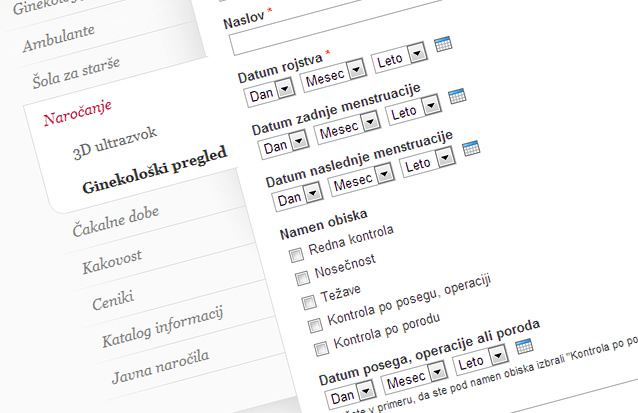Open calendar icon for Datum zadnje menstruacije

pos(458,96)
